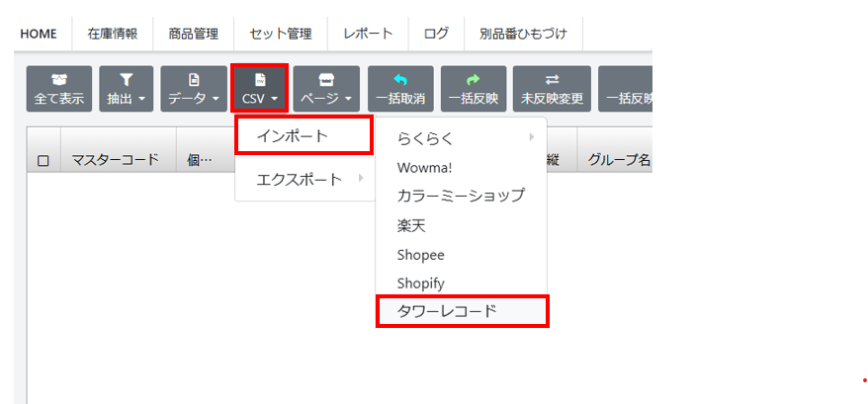Image resolution: width=868 pixels, height=404 pixels.
Task: Switch to the 在庫情報 tab
Action: coord(112,33)
